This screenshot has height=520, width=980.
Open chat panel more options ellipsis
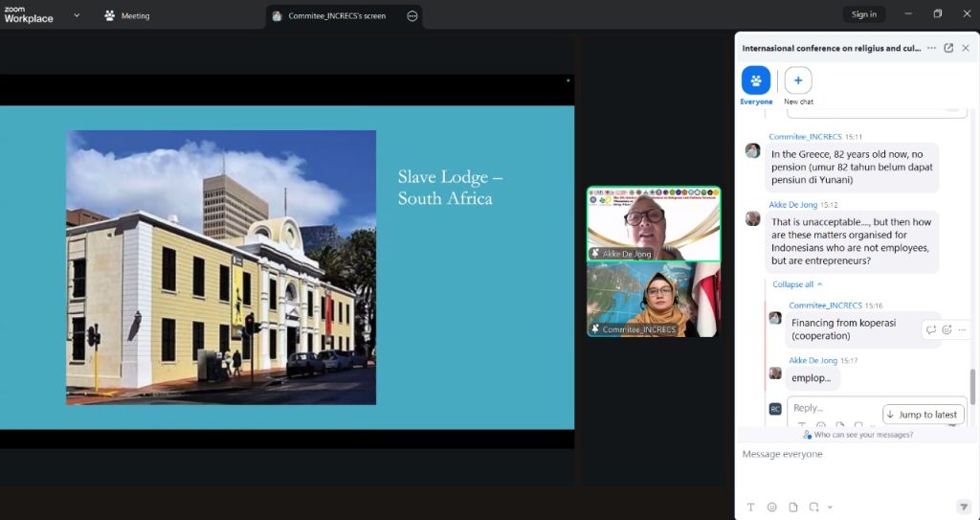coord(931,48)
